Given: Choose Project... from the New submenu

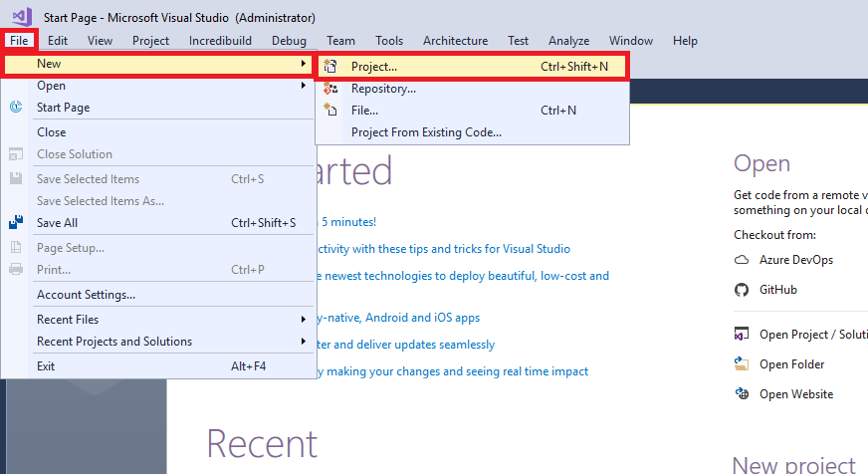Looking at the screenshot, I should [x=472, y=67].
